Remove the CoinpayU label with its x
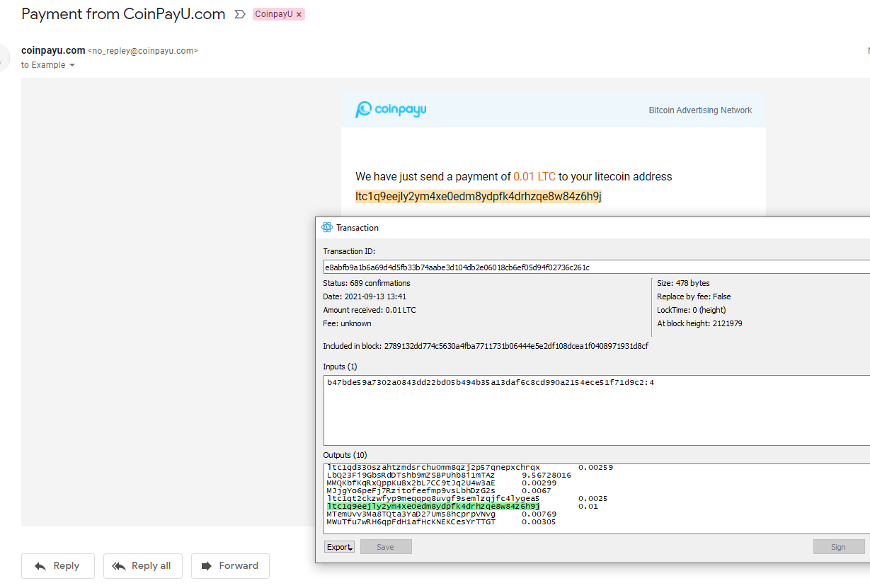This screenshot has width=870, height=588. (x=299, y=14)
